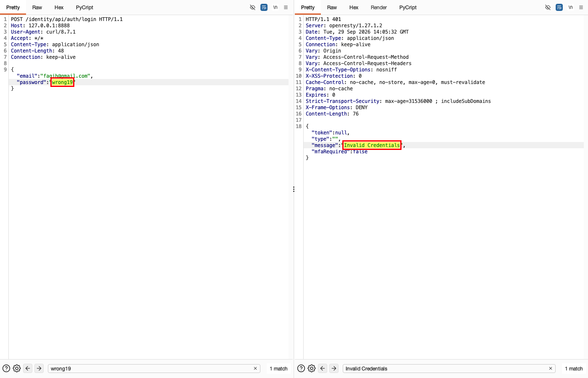Open PyCript tab in request panel

(84, 8)
